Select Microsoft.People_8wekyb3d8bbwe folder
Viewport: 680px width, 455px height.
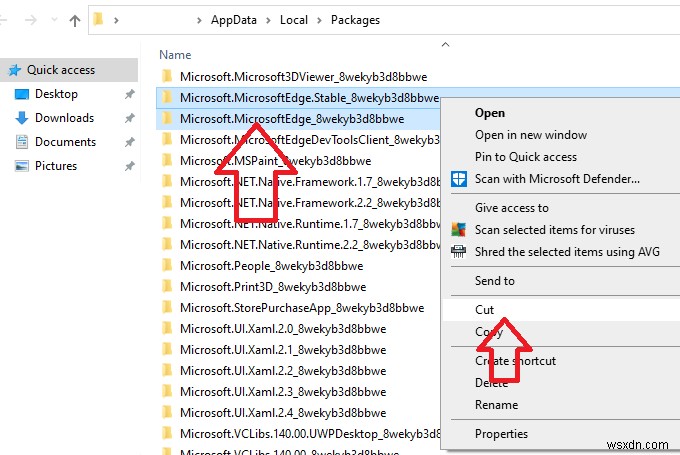271,266
